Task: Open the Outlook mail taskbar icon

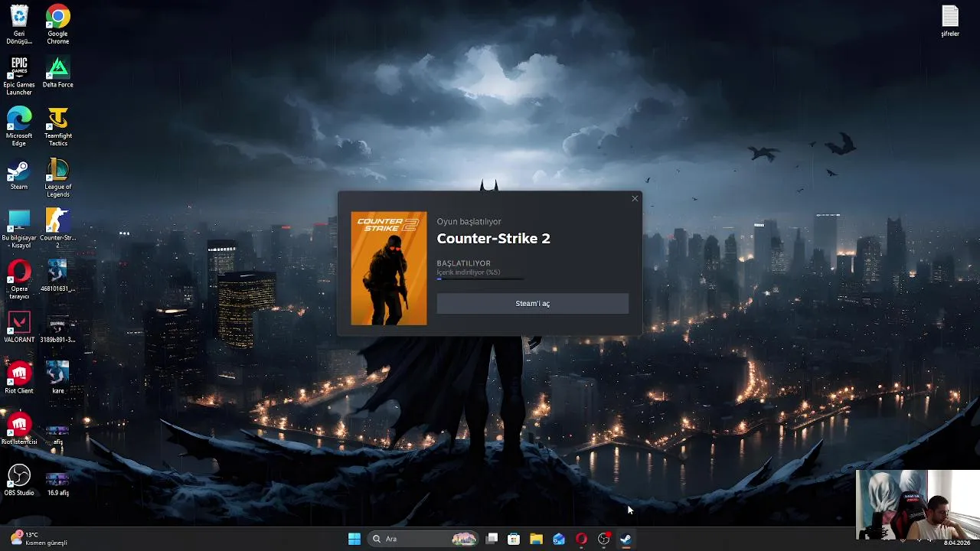Action: click(559, 539)
